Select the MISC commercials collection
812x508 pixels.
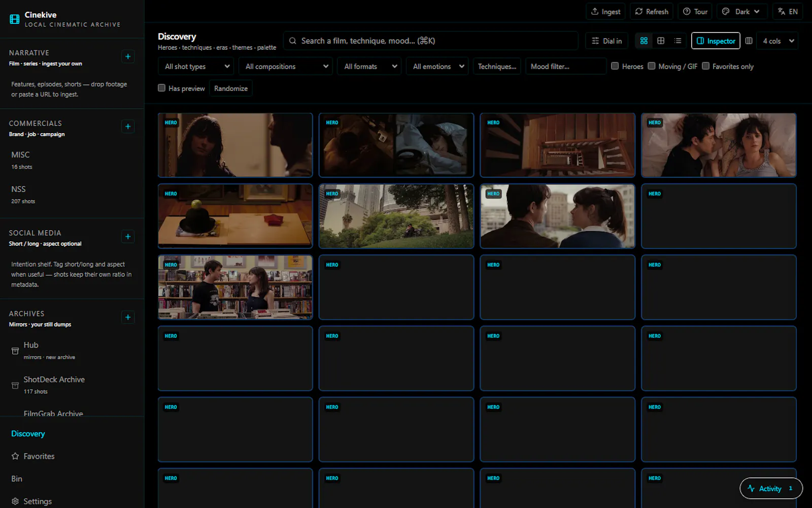[72, 160]
